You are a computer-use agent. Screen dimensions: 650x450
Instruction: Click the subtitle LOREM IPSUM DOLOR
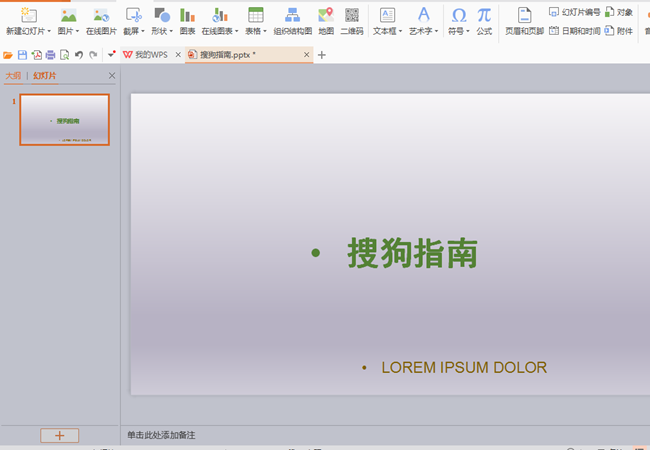tap(464, 368)
